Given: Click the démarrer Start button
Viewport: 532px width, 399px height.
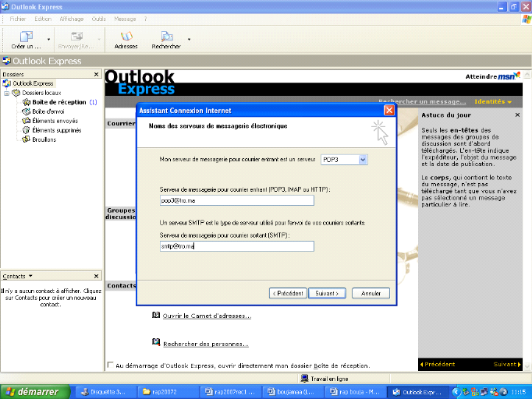Looking at the screenshot, I should point(31,391).
